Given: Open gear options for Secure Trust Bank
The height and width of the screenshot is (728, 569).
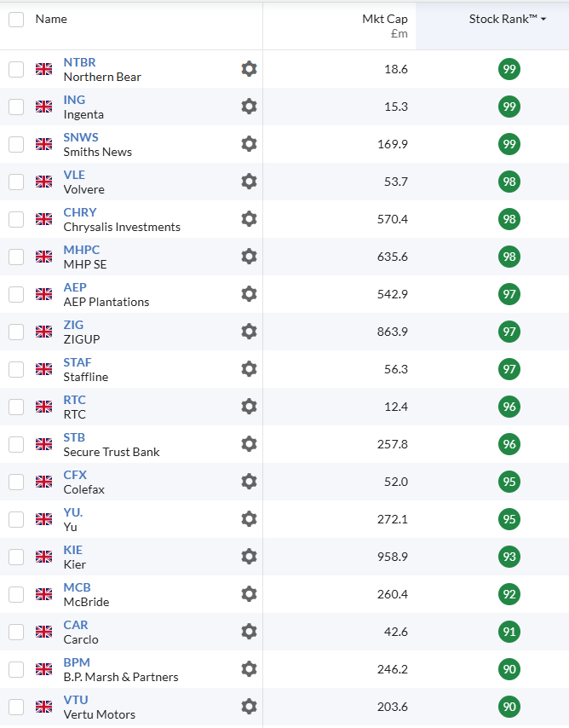Looking at the screenshot, I should [249, 444].
